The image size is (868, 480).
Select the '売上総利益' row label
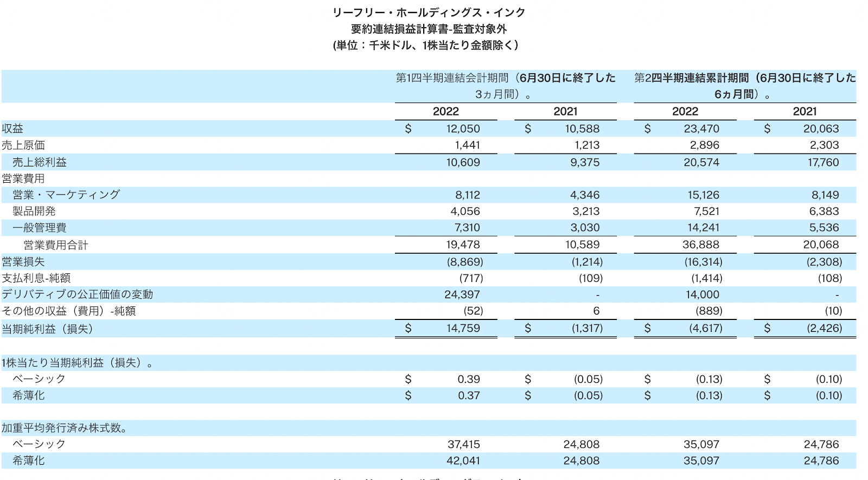(40, 162)
